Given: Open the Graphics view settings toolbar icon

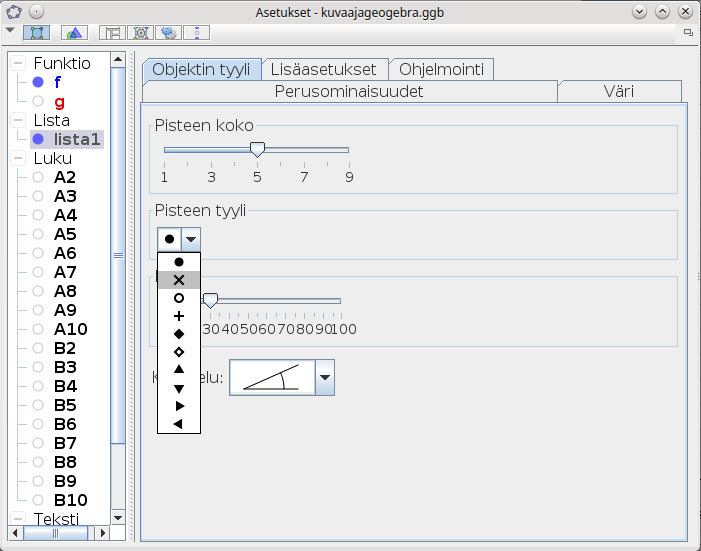Looking at the screenshot, I should click(74, 33).
